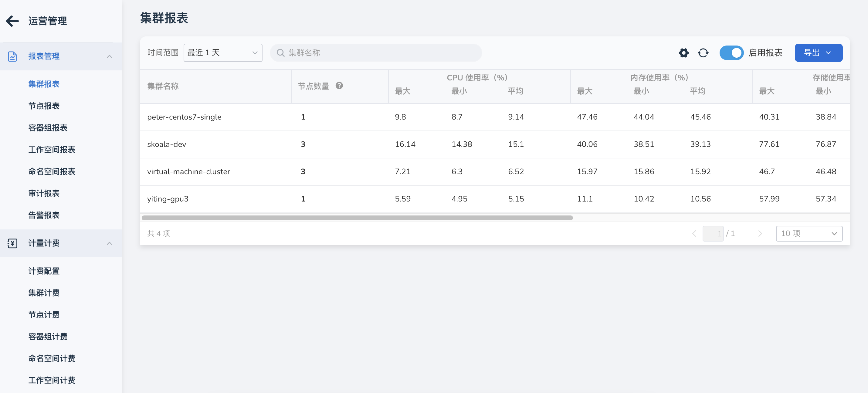Viewport: 868px width, 393px height.
Task: Click the 节点数量 column header
Action: (x=314, y=86)
